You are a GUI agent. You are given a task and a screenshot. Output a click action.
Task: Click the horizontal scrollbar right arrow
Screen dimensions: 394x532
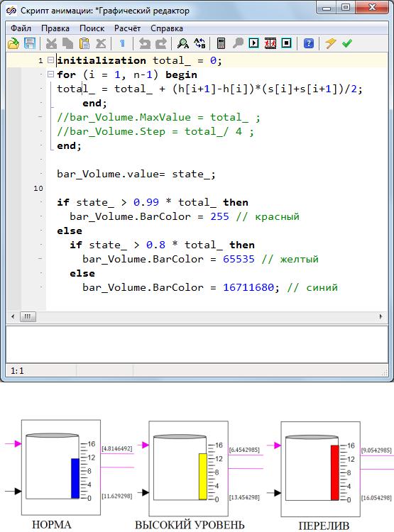coord(381,316)
